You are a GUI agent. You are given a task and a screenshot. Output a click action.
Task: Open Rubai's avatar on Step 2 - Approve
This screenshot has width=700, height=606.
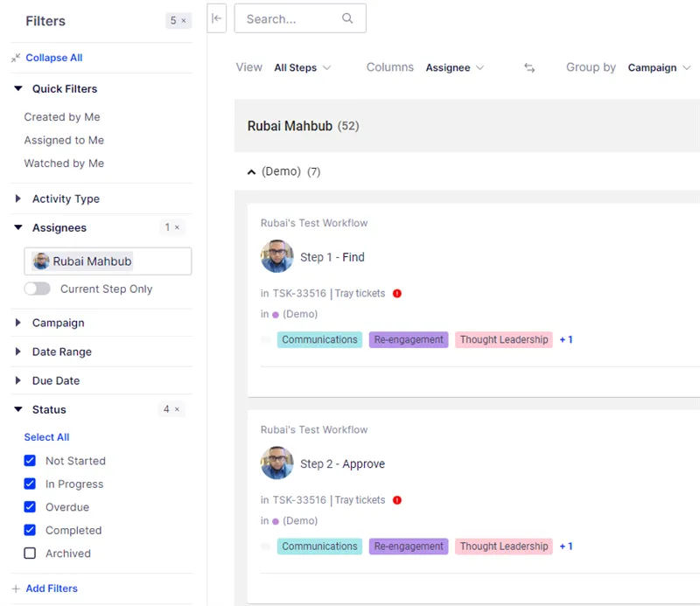[x=277, y=463]
